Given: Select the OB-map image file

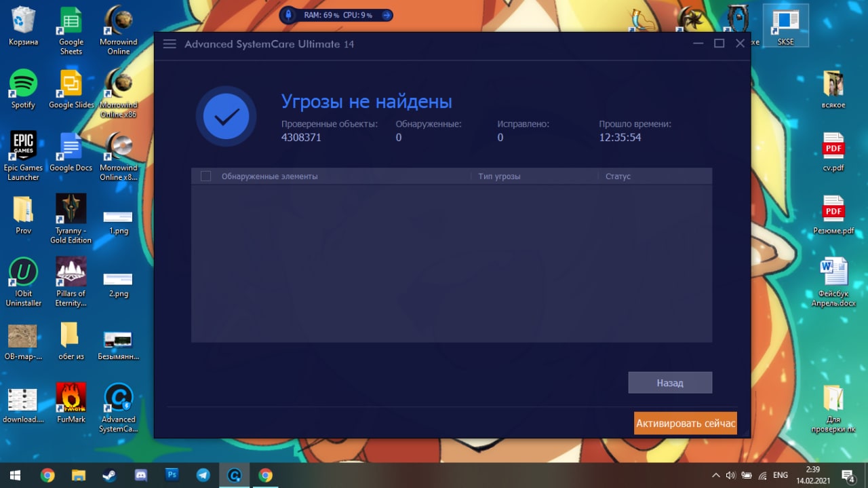Looking at the screenshot, I should (23, 341).
